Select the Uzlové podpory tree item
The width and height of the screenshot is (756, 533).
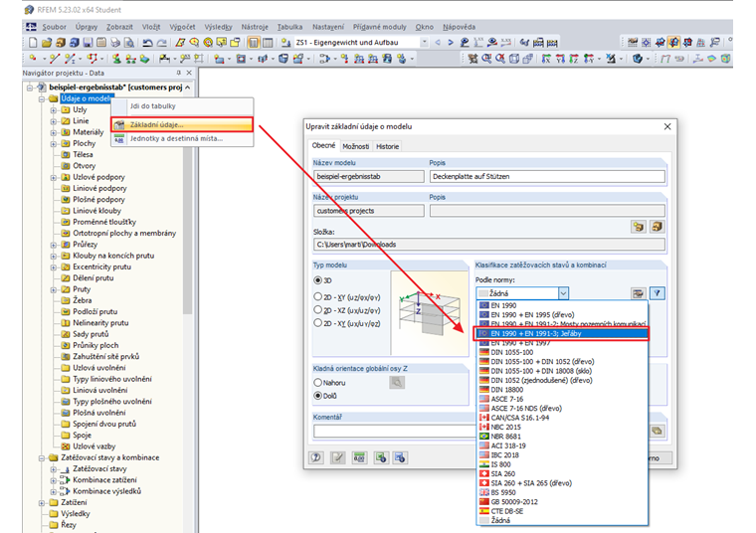tap(98, 177)
